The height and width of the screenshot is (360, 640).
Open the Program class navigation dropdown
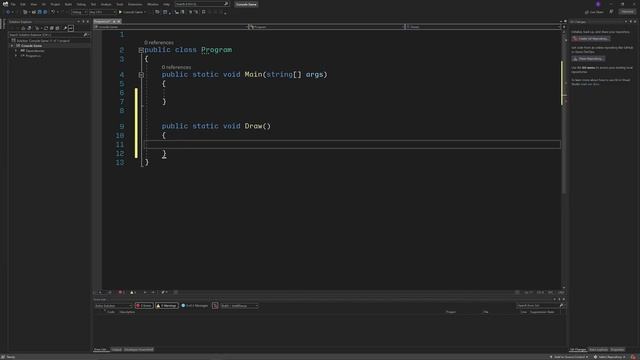click(x=327, y=27)
